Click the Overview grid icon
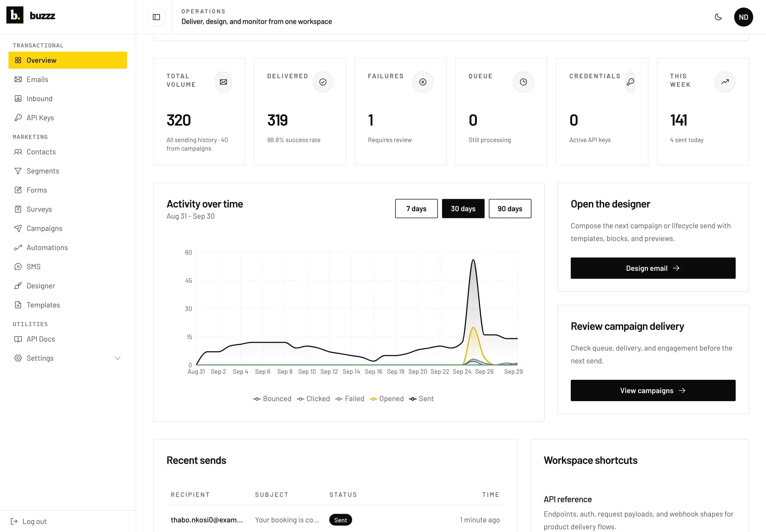Image resolution: width=766 pixels, height=532 pixels. coord(18,60)
